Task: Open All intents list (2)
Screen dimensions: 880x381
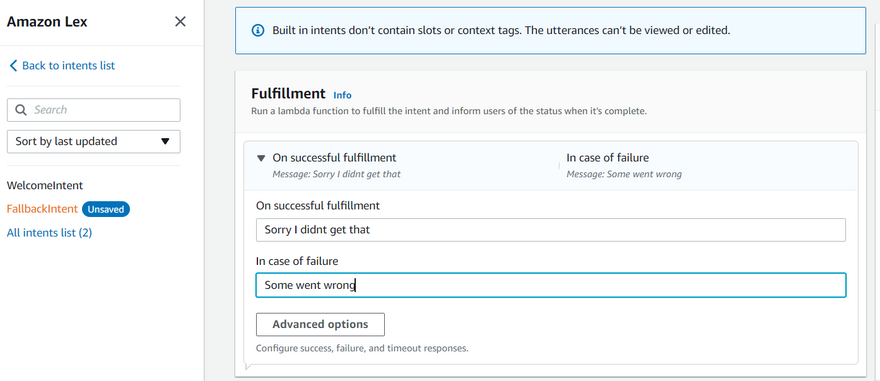Action: [x=49, y=232]
